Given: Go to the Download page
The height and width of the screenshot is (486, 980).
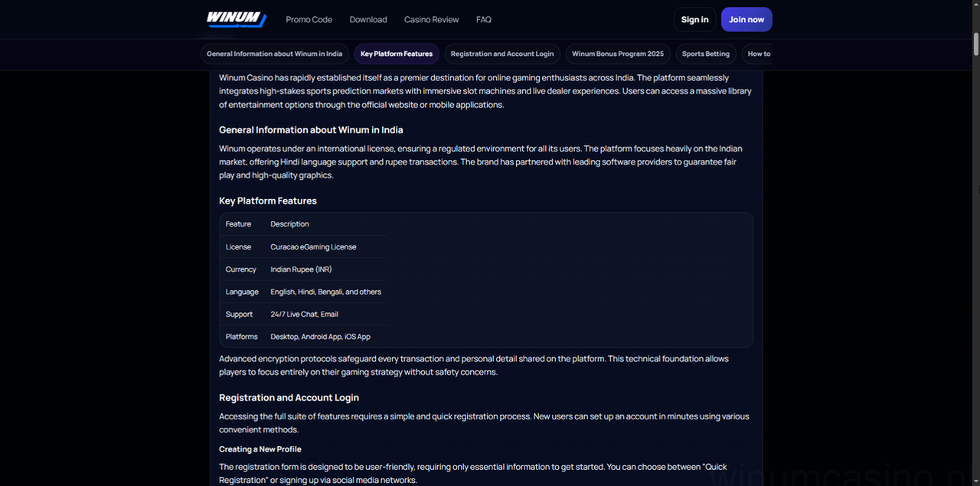Looking at the screenshot, I should (x=368, y=20).
